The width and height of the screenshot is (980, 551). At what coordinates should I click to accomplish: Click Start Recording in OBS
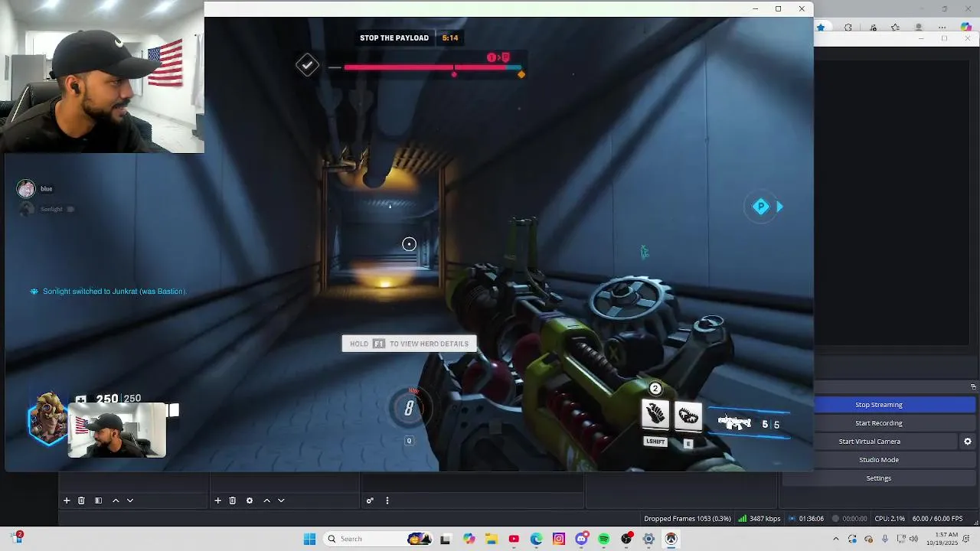pos(879,423)
